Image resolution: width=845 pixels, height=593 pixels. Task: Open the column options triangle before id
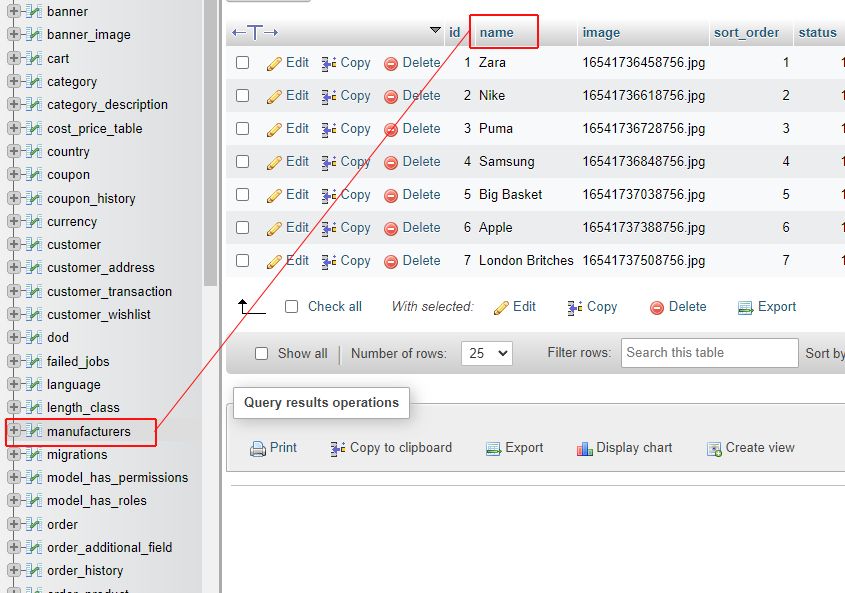click(435, 30)
